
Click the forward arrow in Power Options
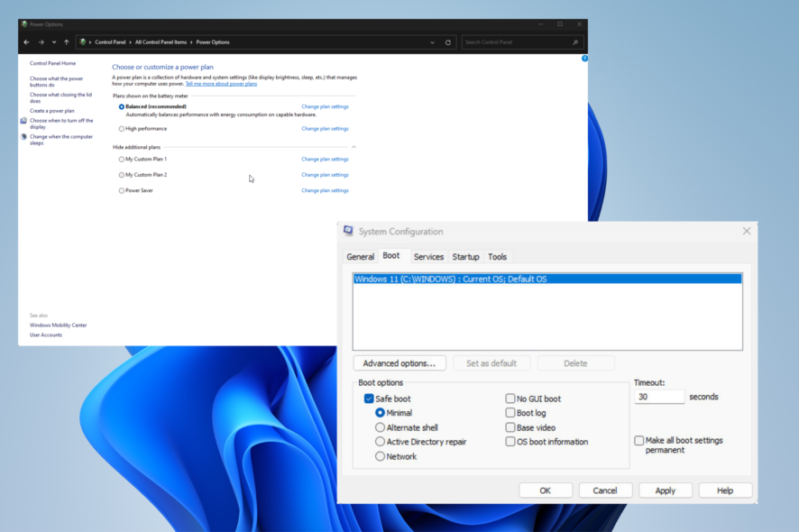(x=41, y=42)
